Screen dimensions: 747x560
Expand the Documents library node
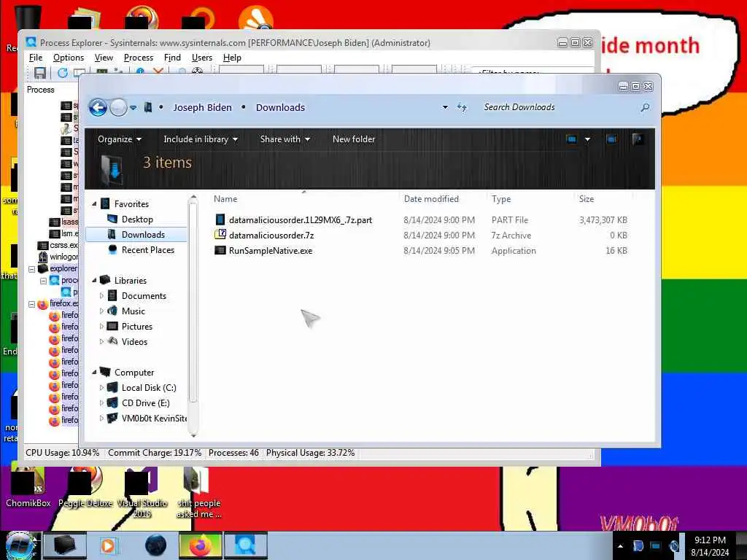coord(101,296)
